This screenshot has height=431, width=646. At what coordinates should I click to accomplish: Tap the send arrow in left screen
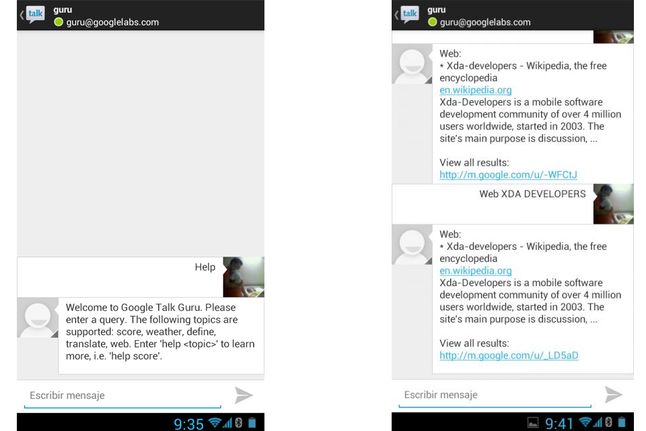coord(243,395)
